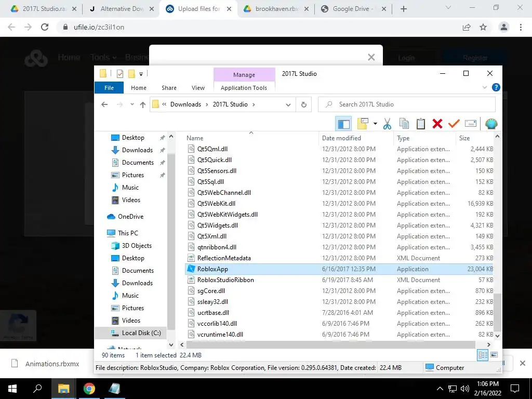Image resolution: width=532 pixels, height=399 pixels.
Task: Open the Chrome profile avatar icon
Action: (x=504, y=27)
